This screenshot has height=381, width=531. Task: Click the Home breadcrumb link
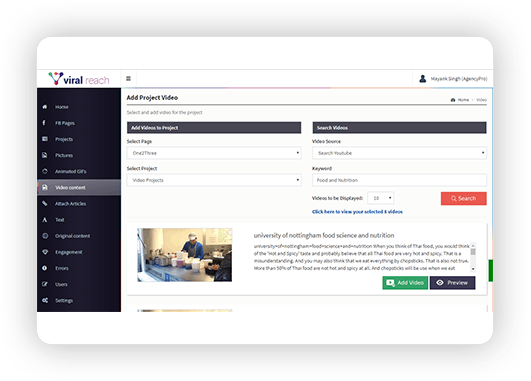coord(463,100)
